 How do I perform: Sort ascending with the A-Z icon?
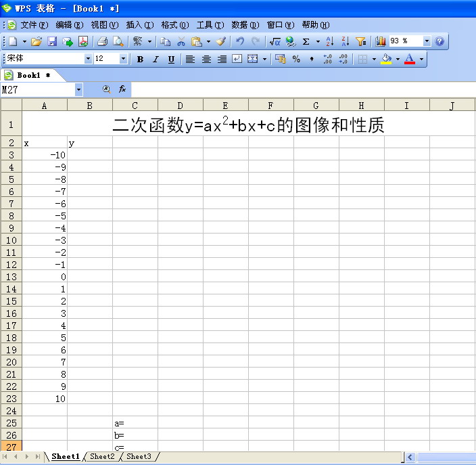pyautogui.click(x=329, y=41)
